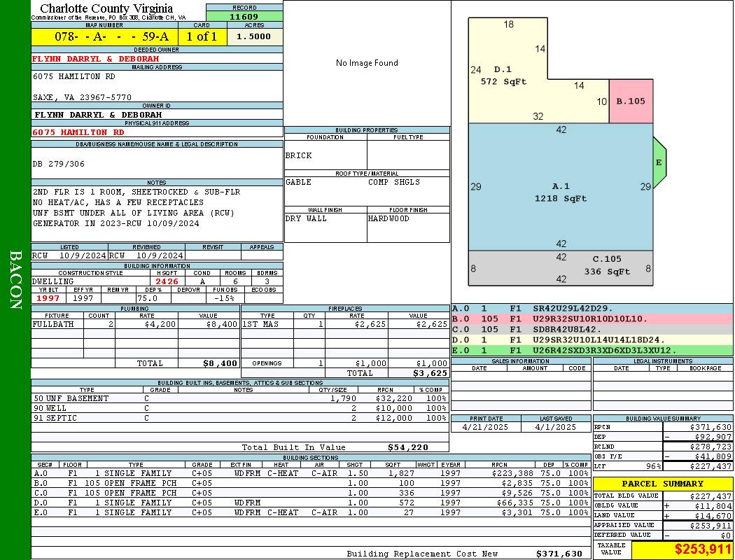
Task: Click the record number 11609 field
Action: coord(244,16)
